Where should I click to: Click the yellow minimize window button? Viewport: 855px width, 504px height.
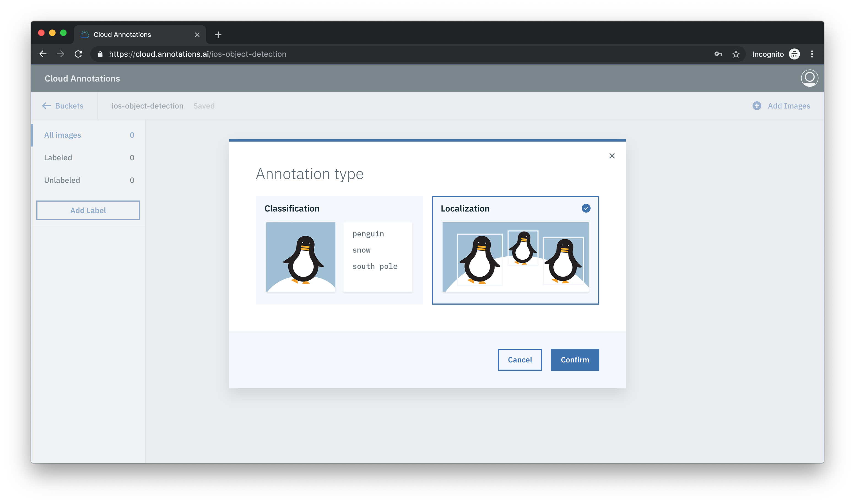pyautogui.click(x=52, y=33)
